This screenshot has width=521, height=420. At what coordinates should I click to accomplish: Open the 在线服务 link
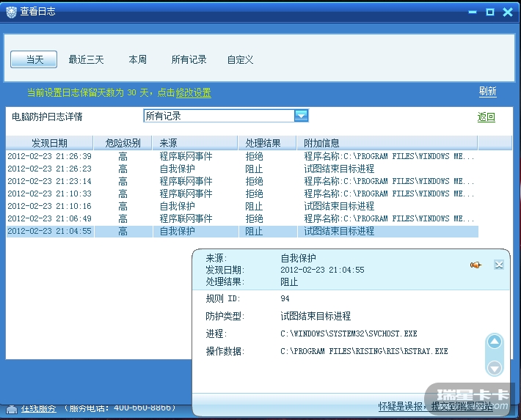click(39, 408)
